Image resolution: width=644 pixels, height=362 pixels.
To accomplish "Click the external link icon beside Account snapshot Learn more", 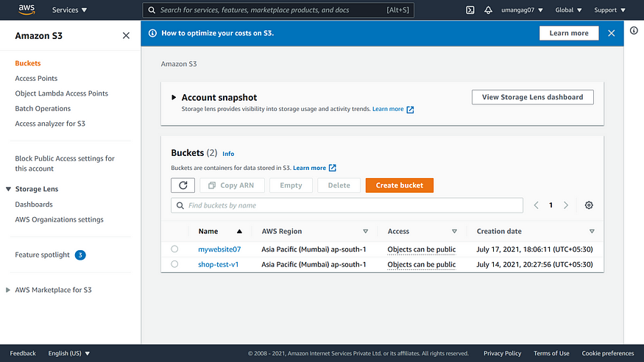I will pos(410,110).
